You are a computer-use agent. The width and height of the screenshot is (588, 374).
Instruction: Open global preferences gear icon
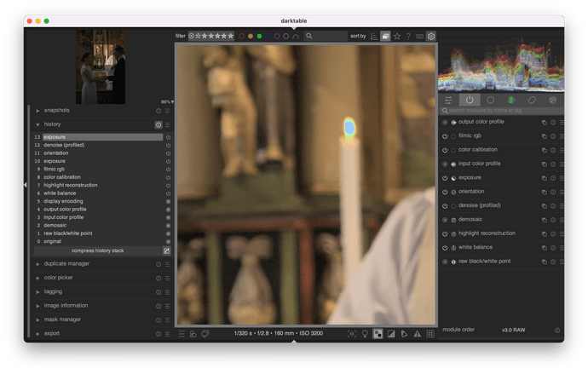pos(431,36)
